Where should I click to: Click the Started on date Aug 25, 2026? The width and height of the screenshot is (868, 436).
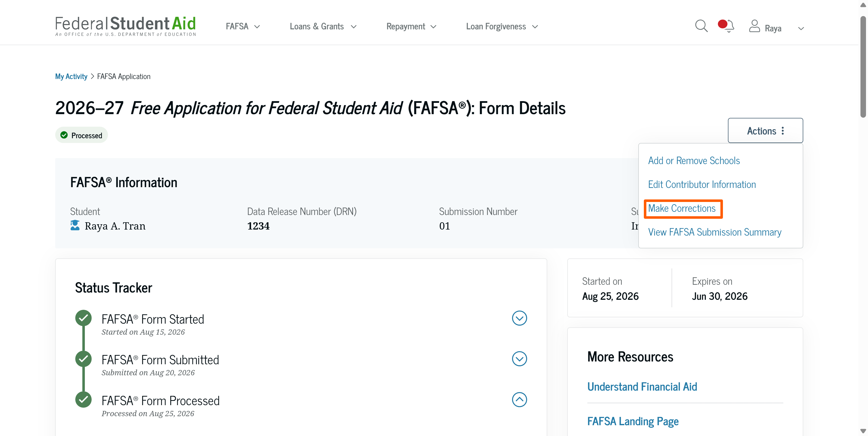tap(610, 296)
